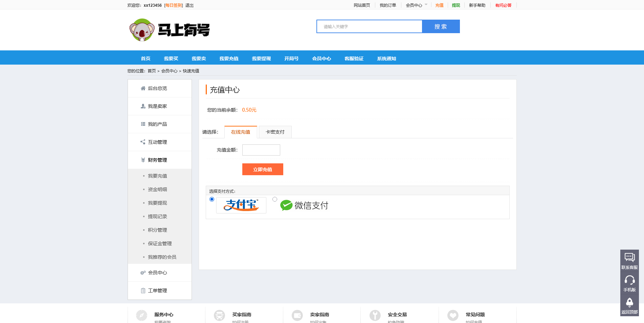Screen dimensions: 644x323
Task: Click 首页 in the breadcrumb
Action: tap(152, 71)
